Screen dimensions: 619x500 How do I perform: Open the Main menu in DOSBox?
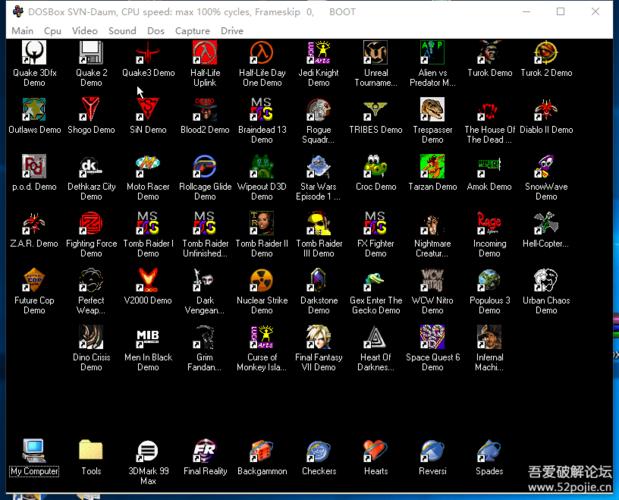coord(23,31)
